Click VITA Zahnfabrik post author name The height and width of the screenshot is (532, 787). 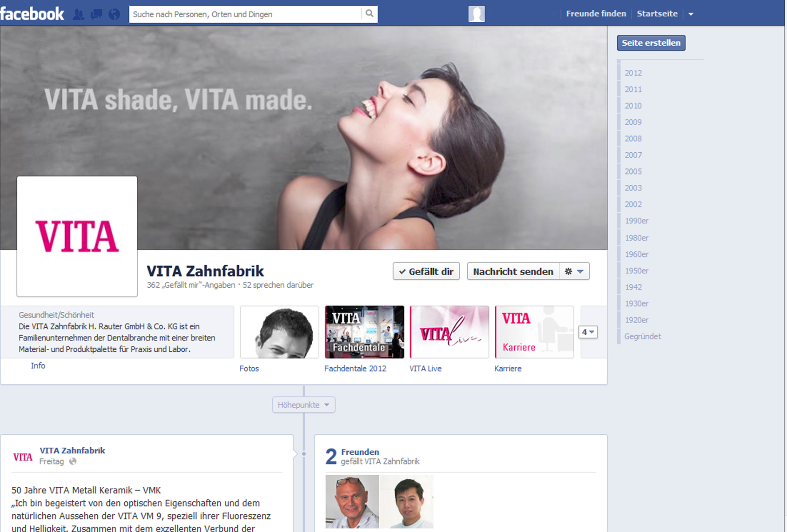(72, 450)
